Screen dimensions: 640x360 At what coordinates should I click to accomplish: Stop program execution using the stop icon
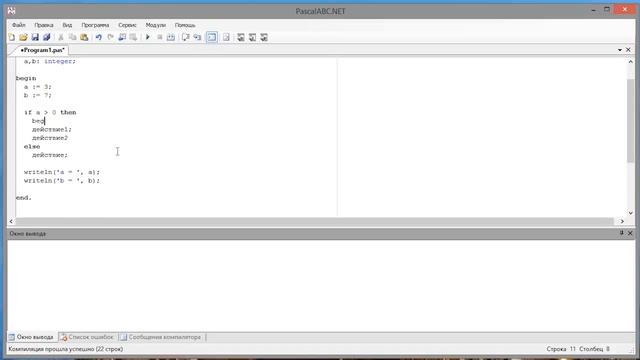[x=160, y=38]
